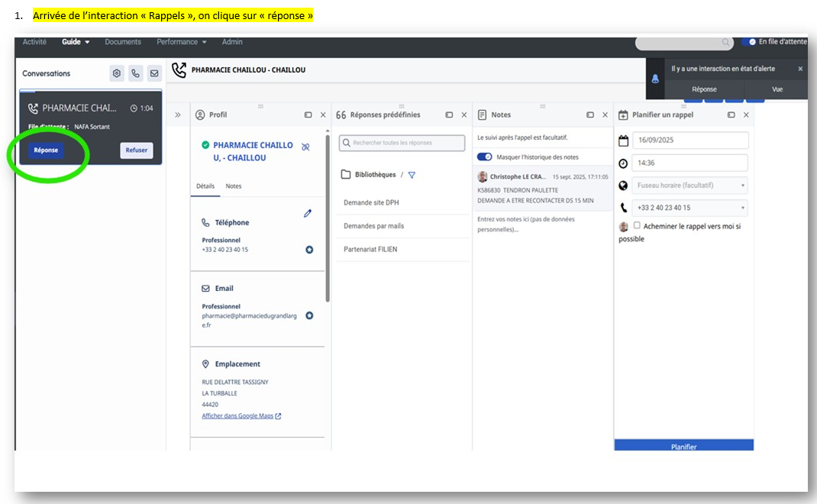
Task: Click the Profil panel vertical scrollbar
Action: tap(328, 218)
